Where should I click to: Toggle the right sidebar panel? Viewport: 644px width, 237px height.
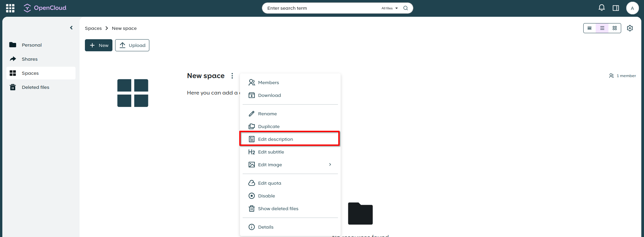pyautogui.click(x=615, y=8)
